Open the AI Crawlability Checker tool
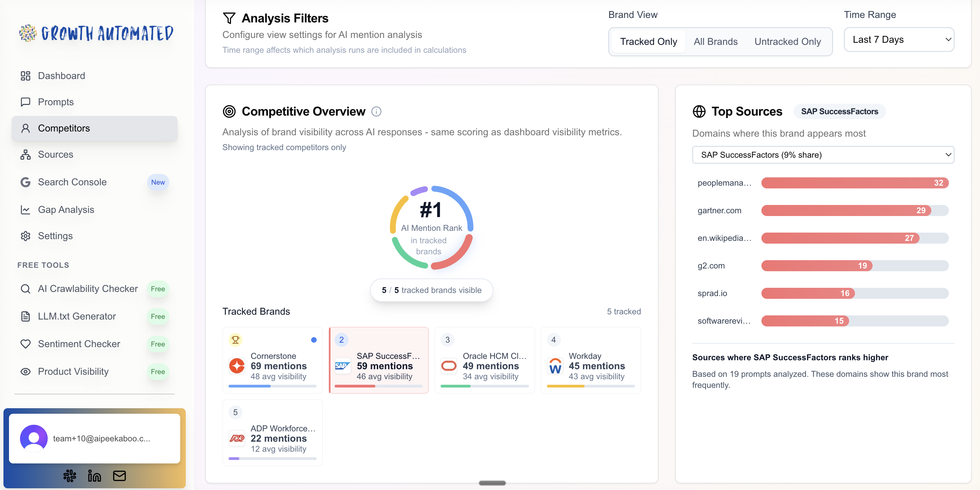This screenshot has height=490, width=980. coord(87,288)
